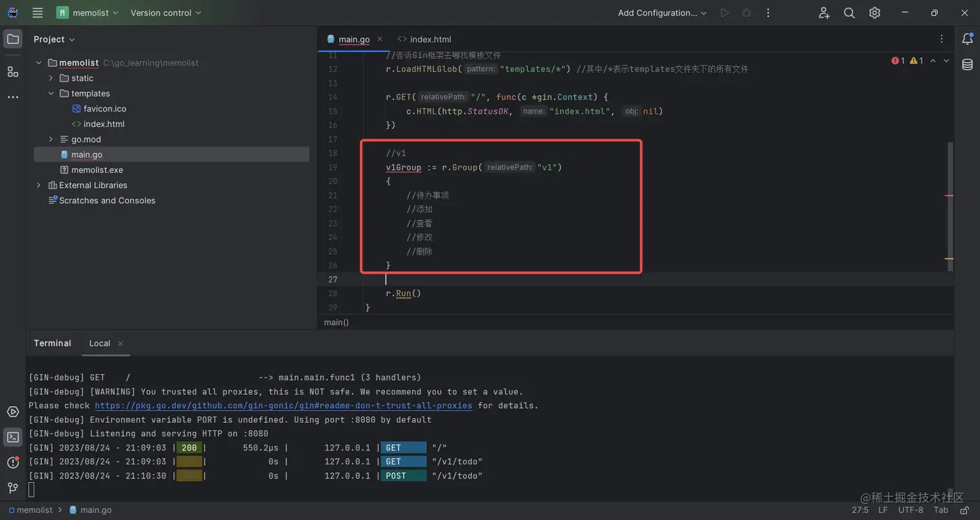
Task: Select main.go in the project tree
Action: click(x=172, y=155)
